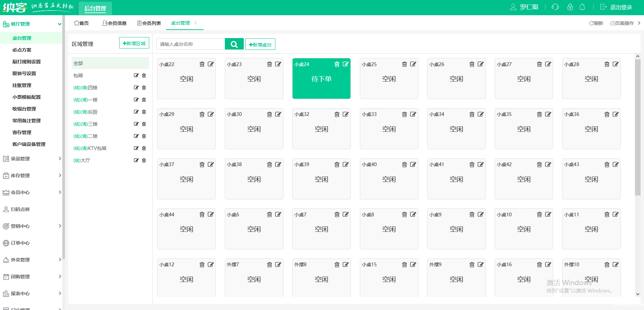Screen dimensions: 644x310
Task: Edit the (结)(清)四楼 area
Action: (136, 88)
